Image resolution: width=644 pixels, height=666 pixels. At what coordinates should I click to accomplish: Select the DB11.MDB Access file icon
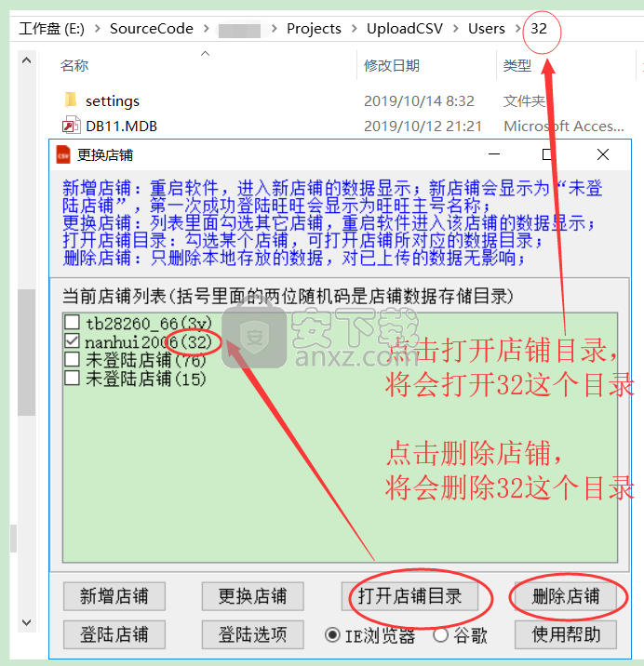click(x=71, y=126)
